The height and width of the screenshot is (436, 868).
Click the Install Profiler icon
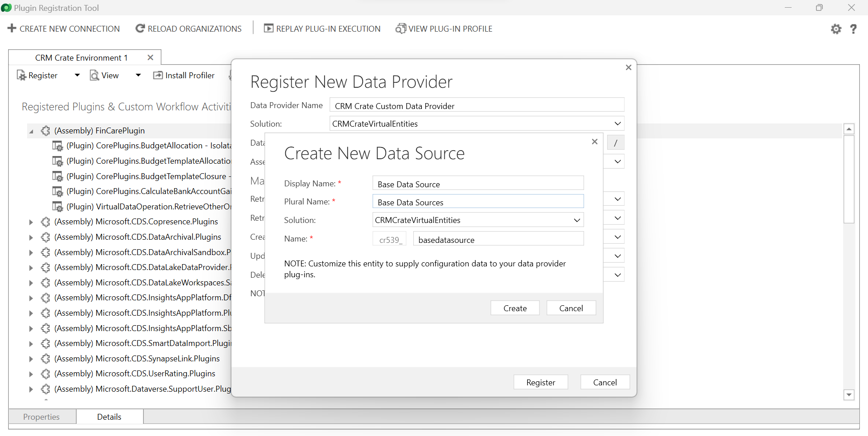click(158, 75)
